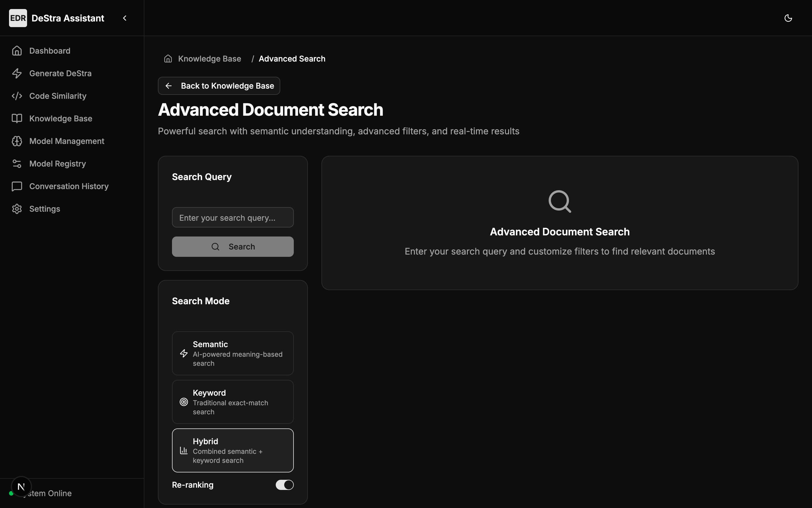Toggle the Re-ranking switch
The height and width of the screenshot is (508, 812).
(x=284, y=485)
